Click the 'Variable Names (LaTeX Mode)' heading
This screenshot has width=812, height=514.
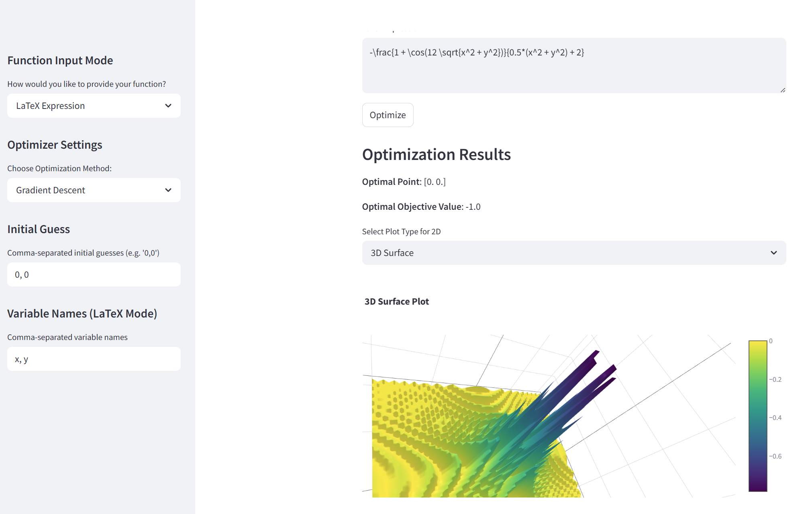tap(82, 313)
